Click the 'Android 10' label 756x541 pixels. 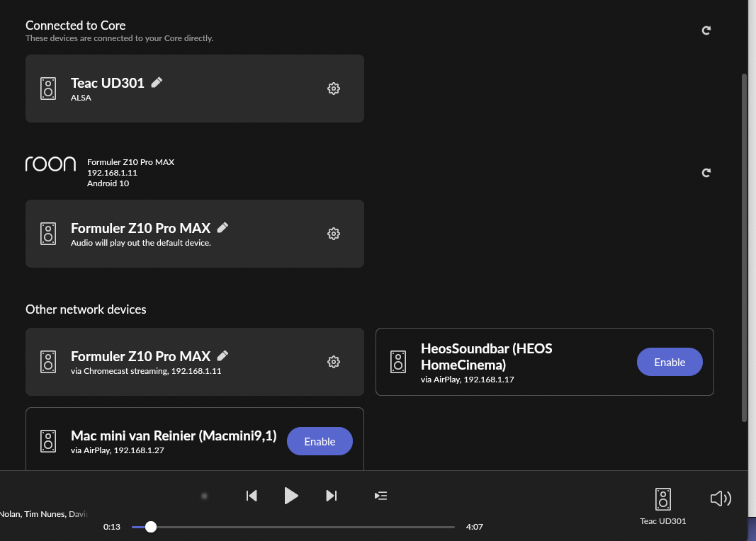coord(108,183)
